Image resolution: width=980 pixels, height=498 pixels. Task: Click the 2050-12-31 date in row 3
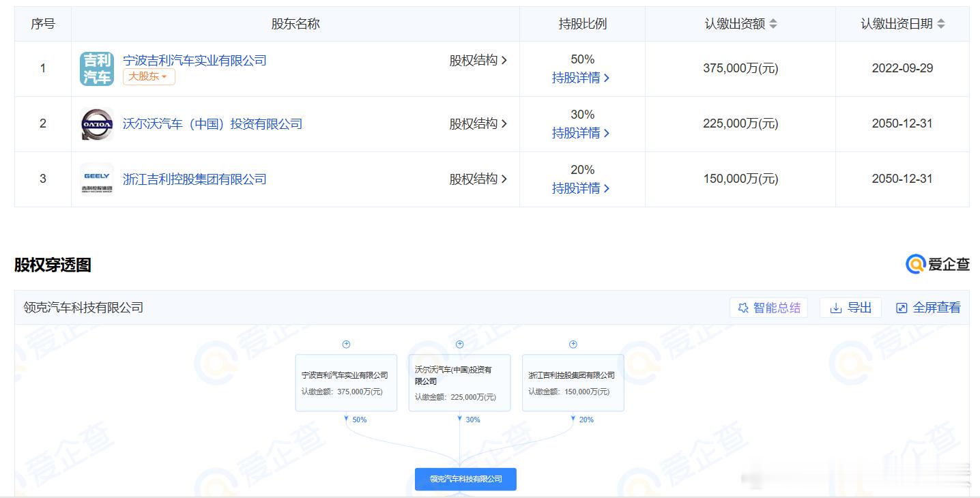[x=902, y=179]
